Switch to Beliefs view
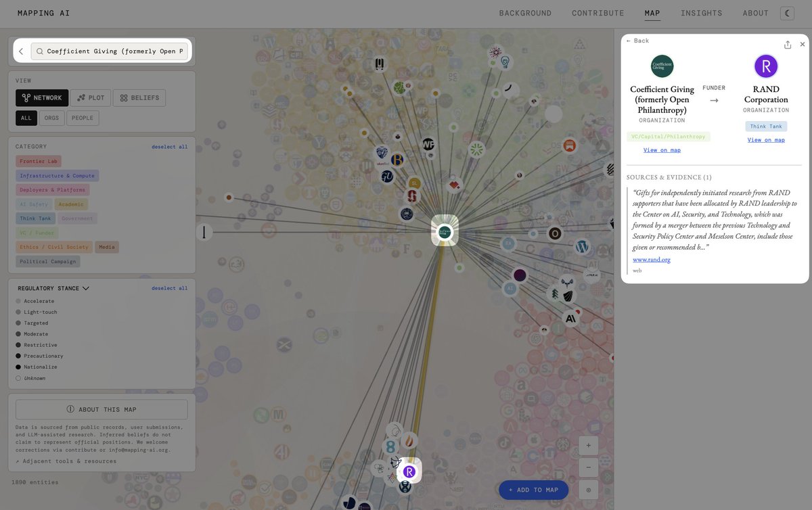The height and width of the screenshot is (510, 812). pos(139,98)
